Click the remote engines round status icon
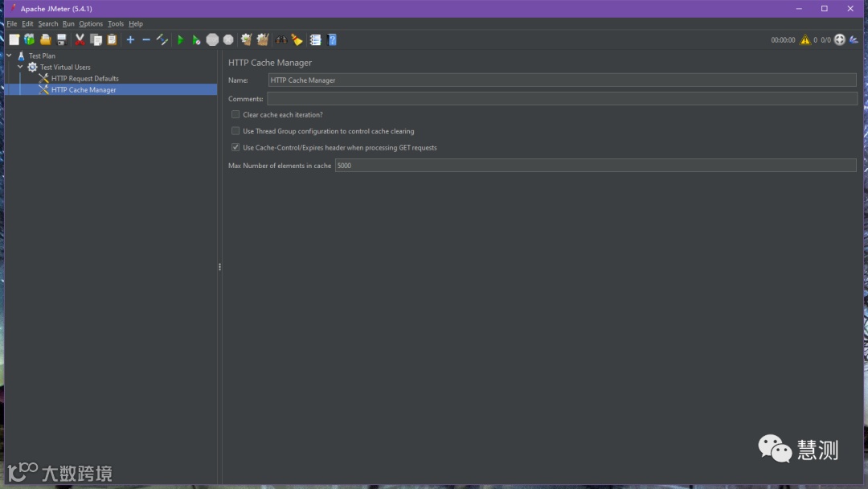This screenshot has height=489, width=868. pyautogui.click(x=840, y=39)
